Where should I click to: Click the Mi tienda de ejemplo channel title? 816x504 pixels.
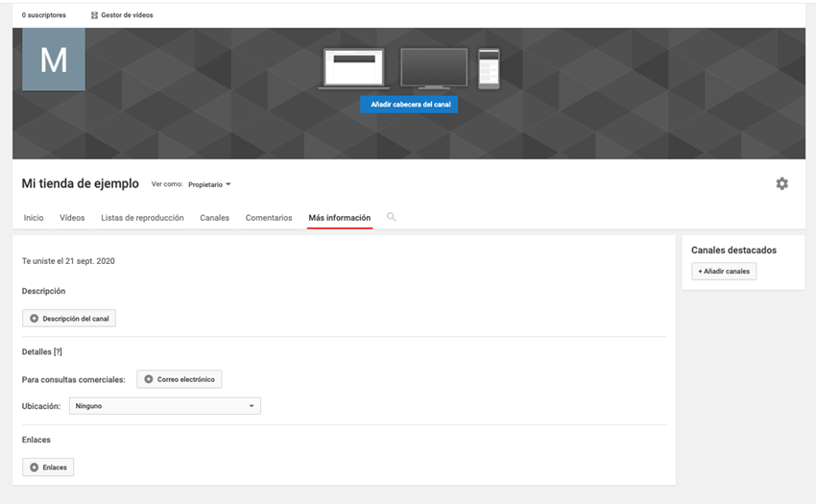[x=80, y=183]
